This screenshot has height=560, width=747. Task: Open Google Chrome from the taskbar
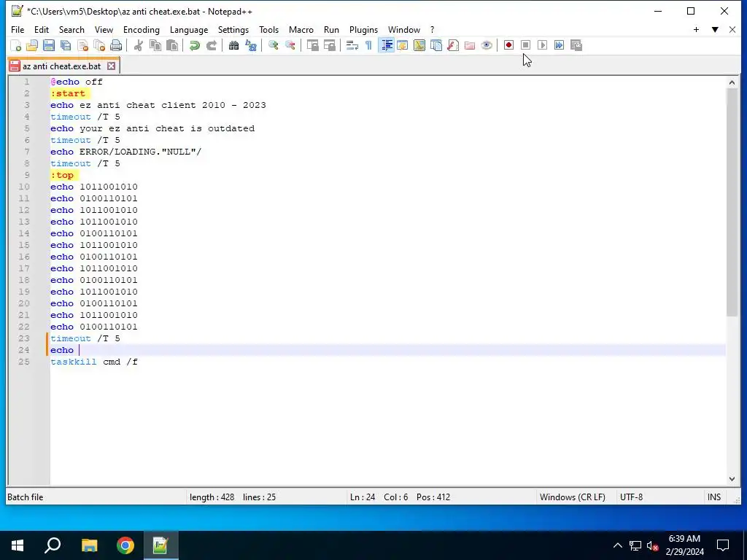coord(125,545)
